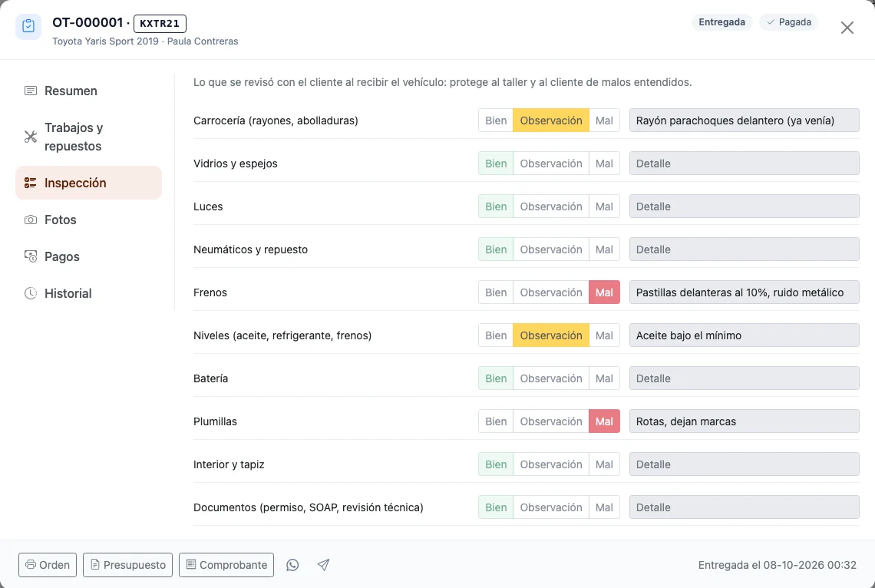875x588 pixels.
Task: View the Historial section
Action: point(89,293)
